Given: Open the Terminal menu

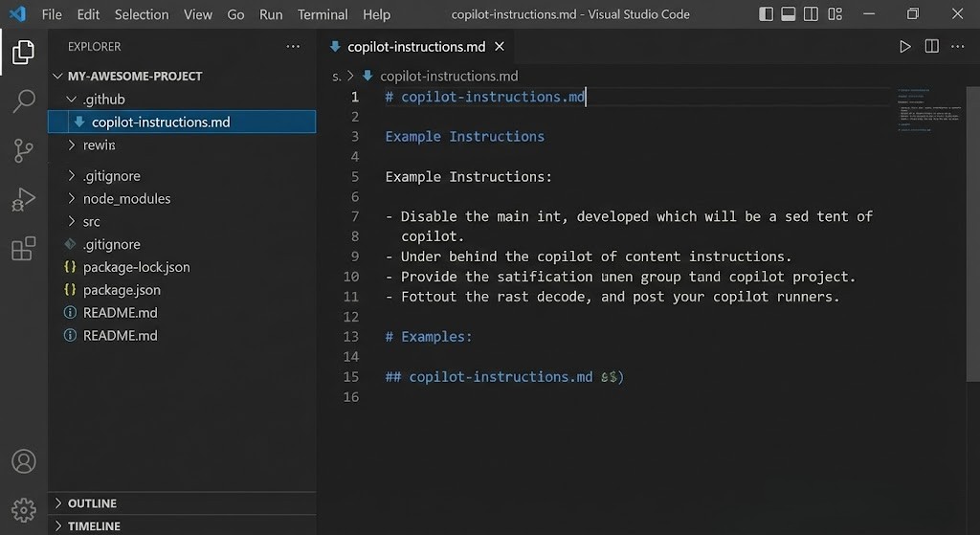Looking at the screenshot, I should (x=323, y=14).
